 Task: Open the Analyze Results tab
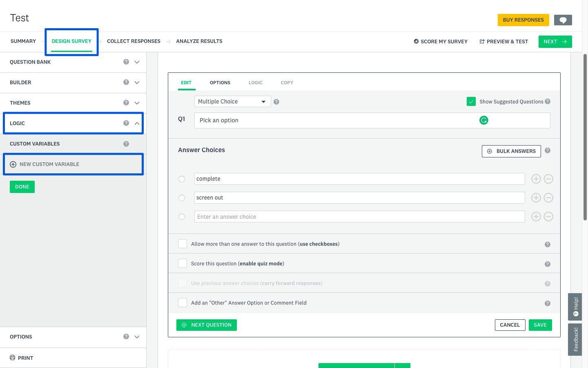(199, 41)
